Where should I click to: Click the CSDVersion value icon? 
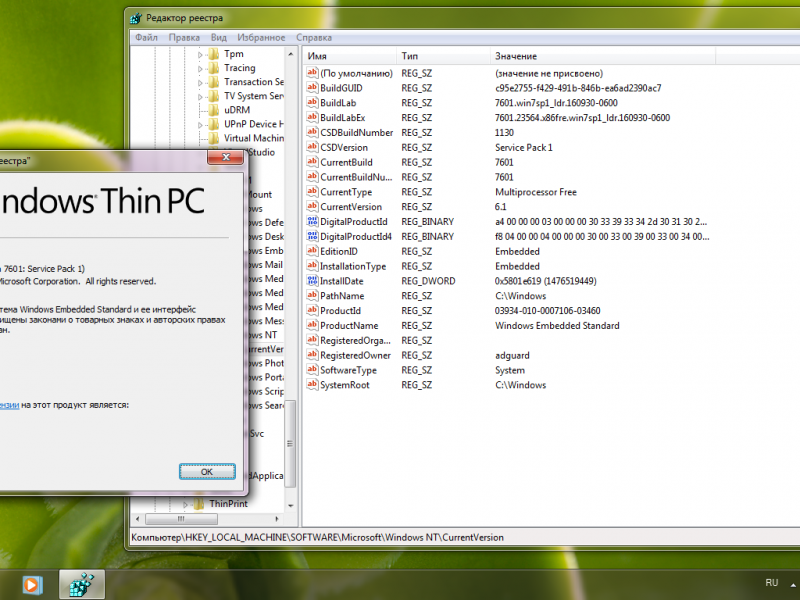click(312, 147)
